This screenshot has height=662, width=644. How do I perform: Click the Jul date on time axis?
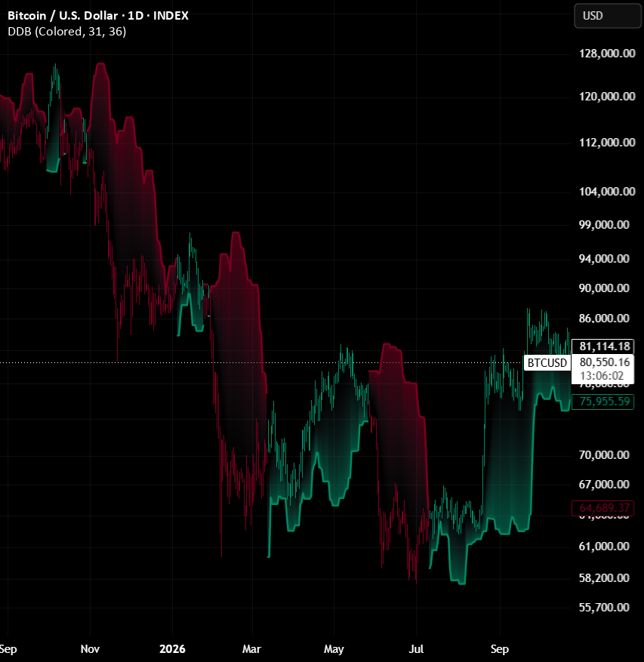(x=416, y=649)
